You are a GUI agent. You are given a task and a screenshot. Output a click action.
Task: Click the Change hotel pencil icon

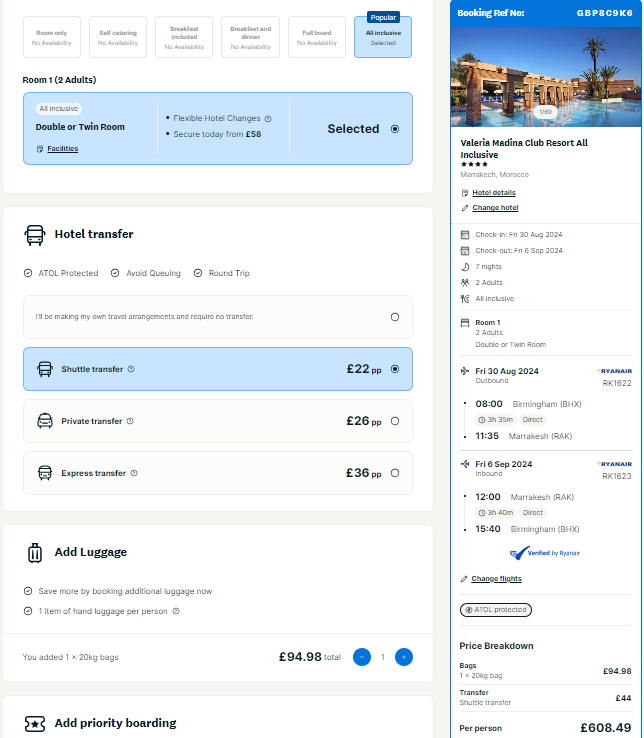click(x=465, y=208)
